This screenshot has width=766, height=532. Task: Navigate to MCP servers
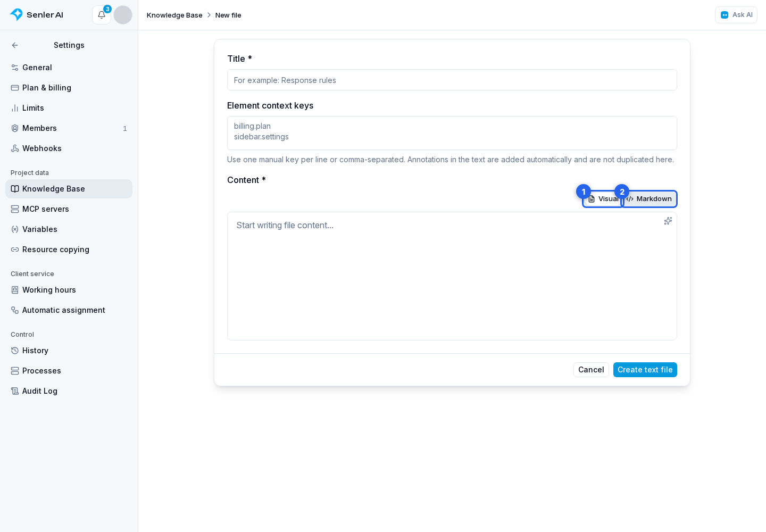[x=69, y=209]
